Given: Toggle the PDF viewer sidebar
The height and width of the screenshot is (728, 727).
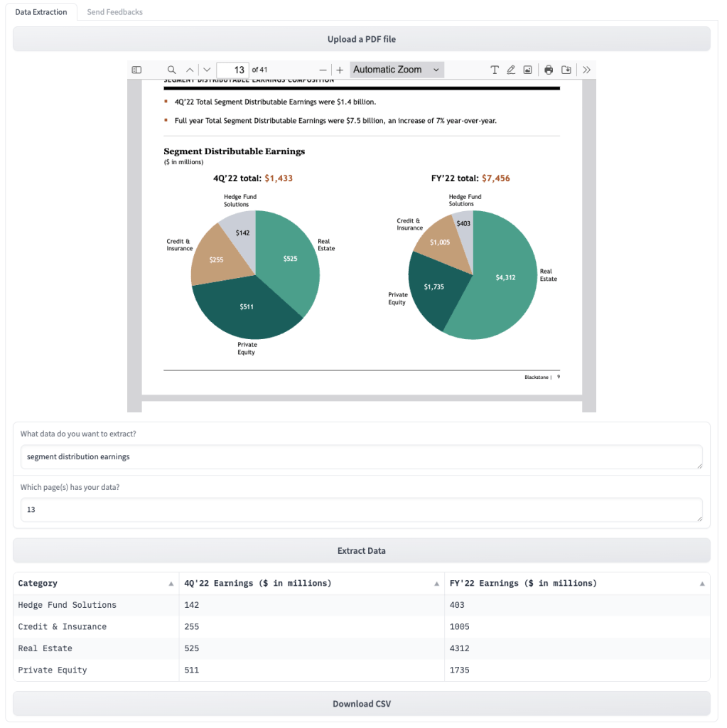Looking at the screenshot, I should pyautogui.click(x=137, y=70).
